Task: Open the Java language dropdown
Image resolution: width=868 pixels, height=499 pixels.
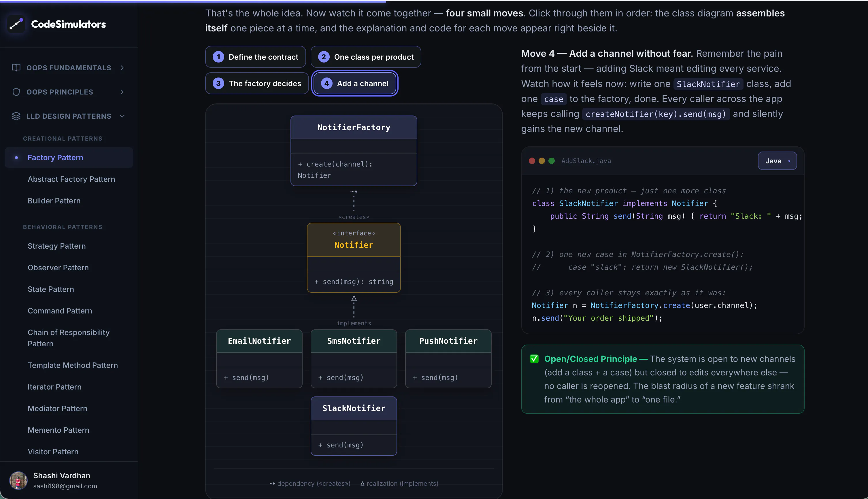Action: point(777,161)
